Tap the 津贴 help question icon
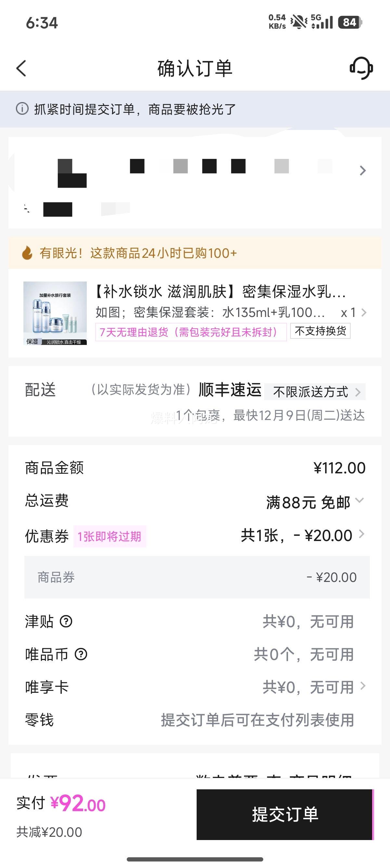Screen dimensions: 390x868 [x=66, y=621]
